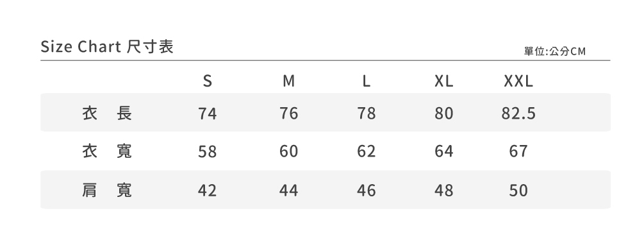This screenshot has height=247, width=644.
Task: Select the XXL size column header
Action: 518,81
